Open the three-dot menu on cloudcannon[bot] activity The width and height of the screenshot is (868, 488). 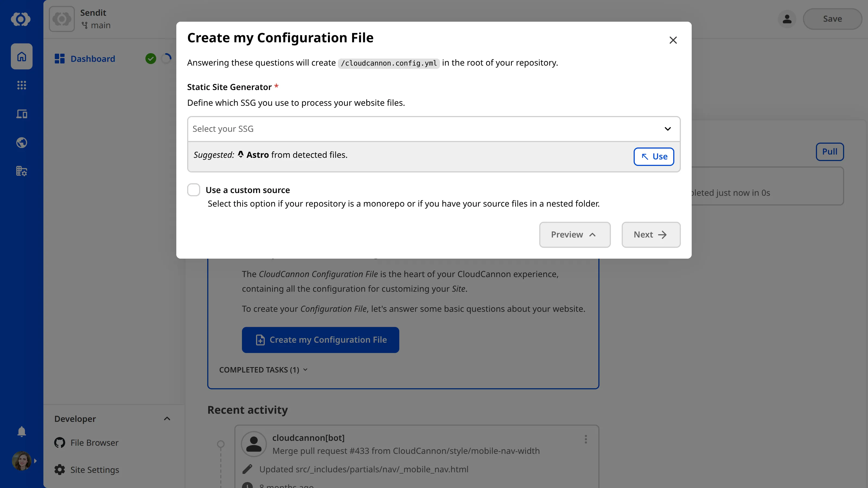(585, 439)
